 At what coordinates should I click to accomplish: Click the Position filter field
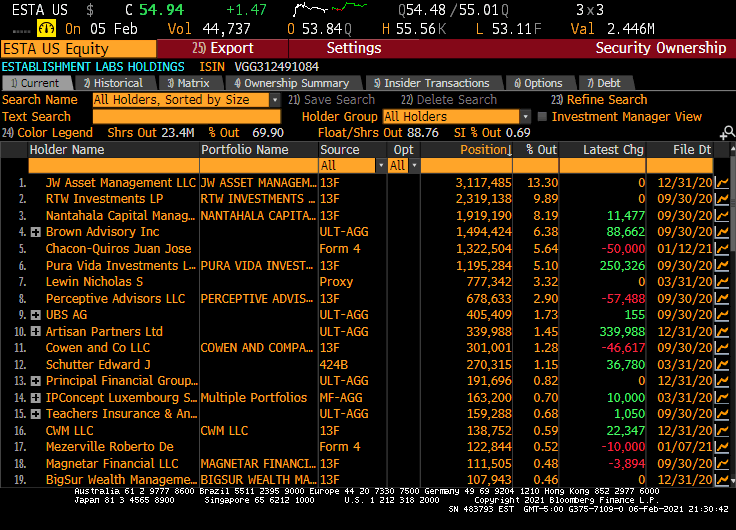[x=466, y=165]
